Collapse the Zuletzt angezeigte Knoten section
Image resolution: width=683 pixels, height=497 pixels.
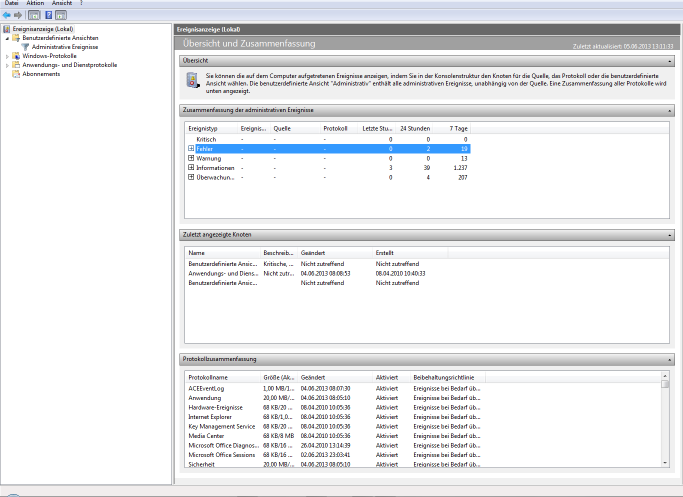(669, 235)
